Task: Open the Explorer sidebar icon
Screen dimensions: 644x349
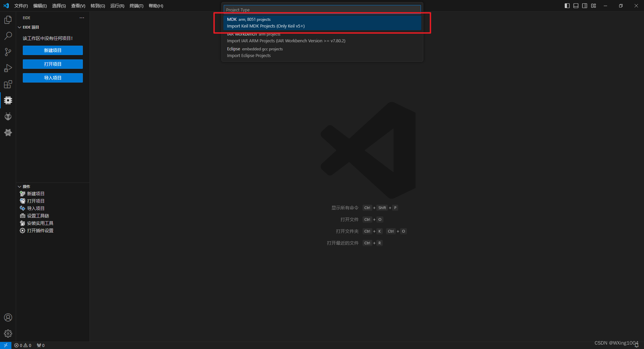Action: click(x=8, y=20)
